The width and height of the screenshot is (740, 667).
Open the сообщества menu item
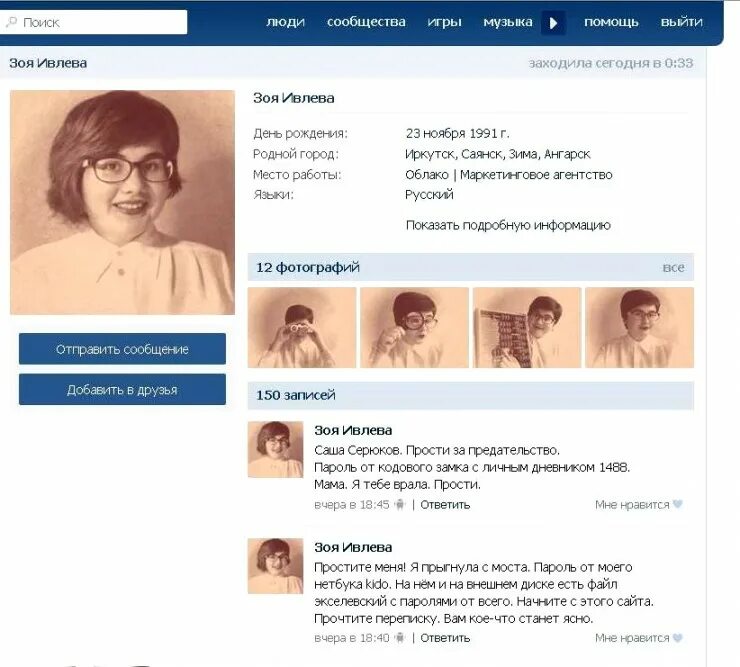tap(366, 22)
